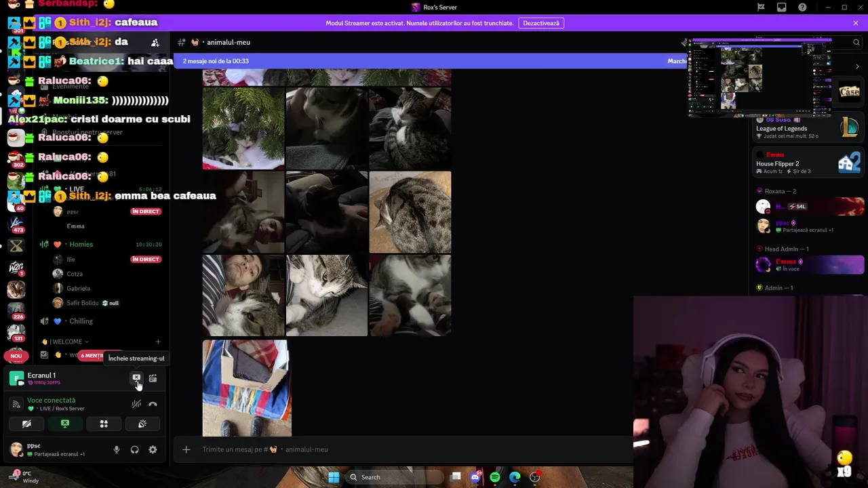Open Windows Start menu
Screen dimensions: 868x488
coord(334,477)
